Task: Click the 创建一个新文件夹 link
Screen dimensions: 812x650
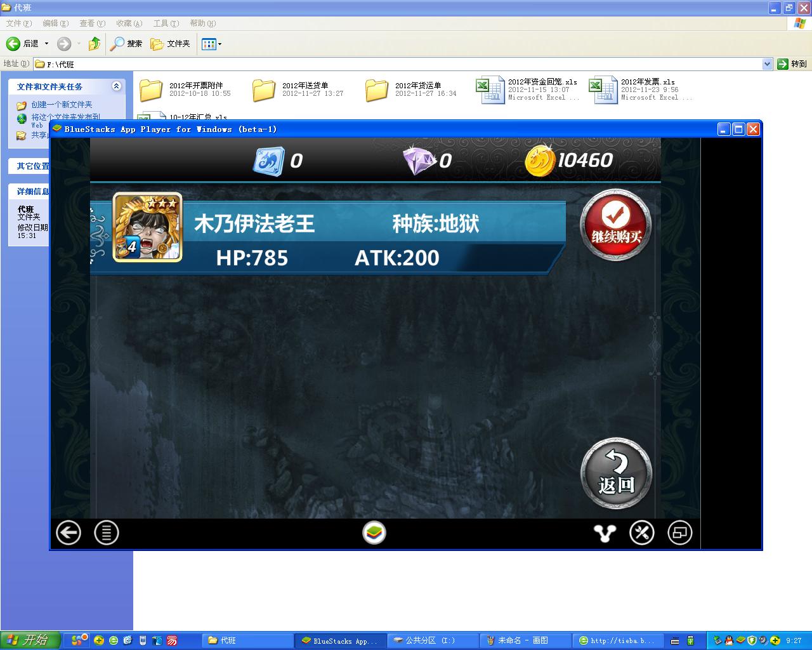Action: 62,105
